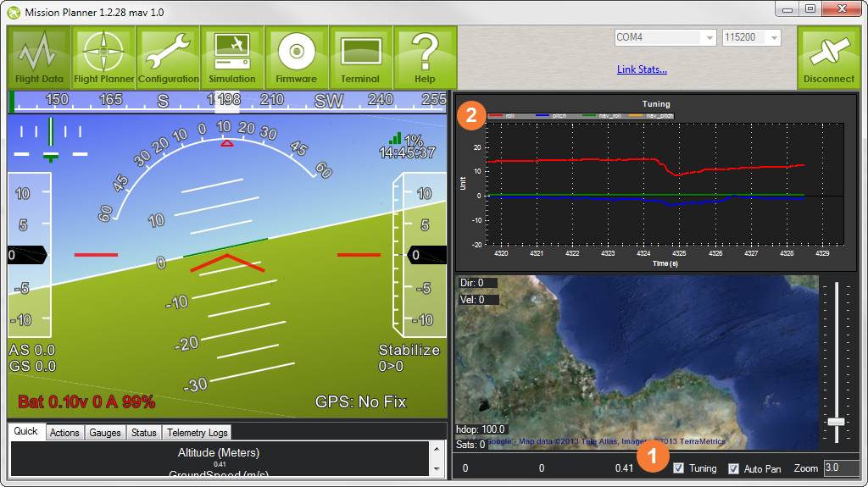Open the Firmware disc icon
This screenshot has width=868, height=487.
click(296, 57)
